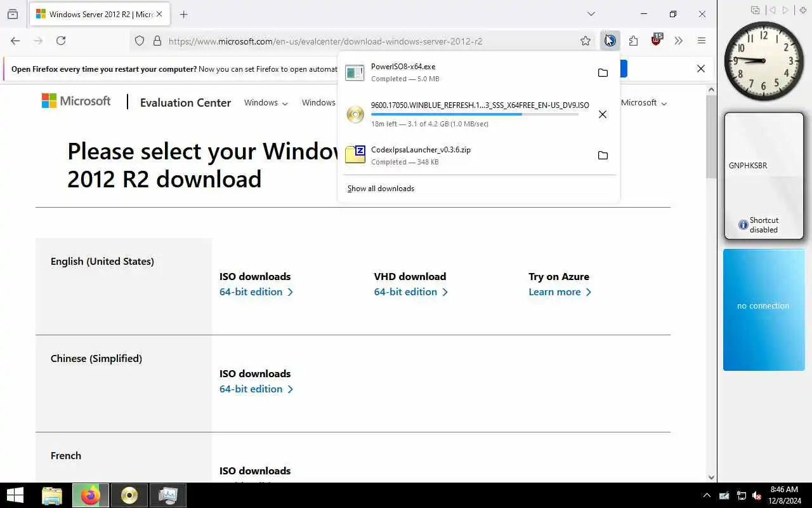The image size is (812, 508).
Task: Expand the Windows navigation menu
Action: tap(266, 103)
